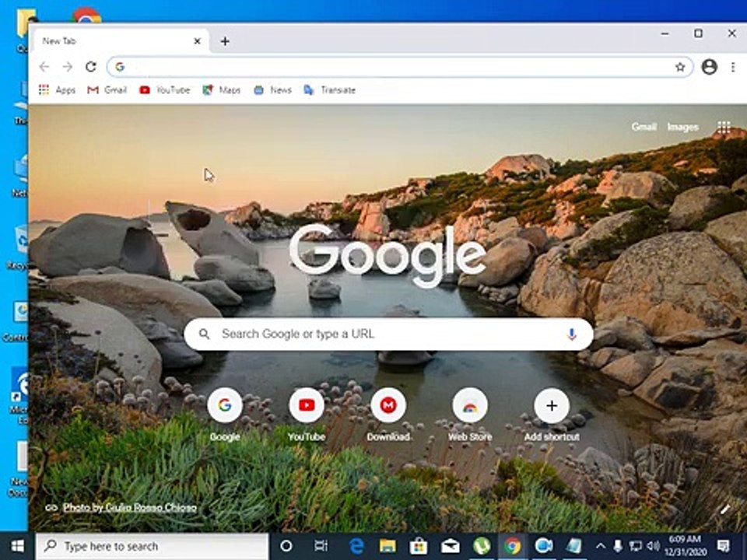Open the Action Center notifications icon
This screenshot has height=560, width=747.
click(x=723, y=546)
